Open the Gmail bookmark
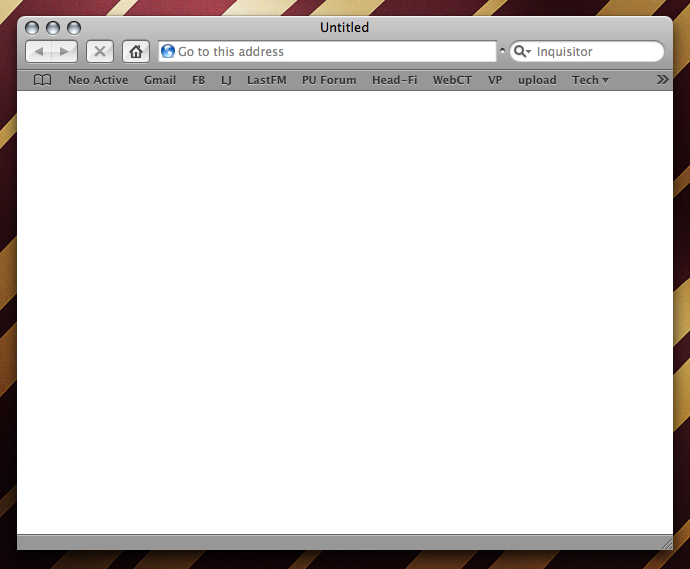Viewport: 690px width, 569px height. point(160,80)
